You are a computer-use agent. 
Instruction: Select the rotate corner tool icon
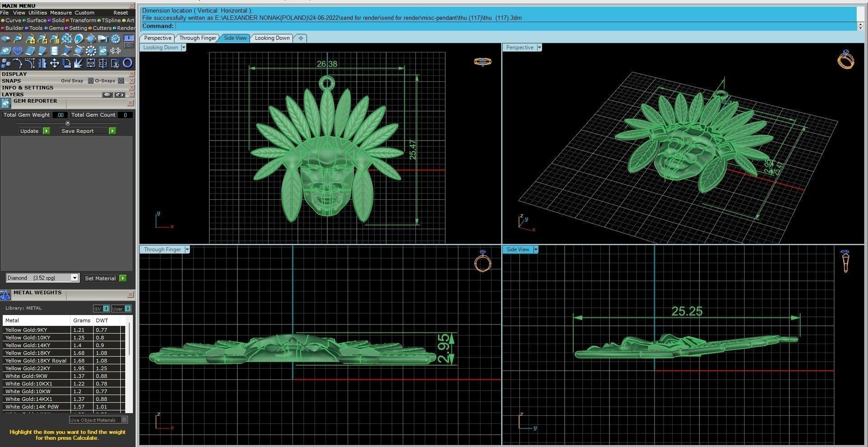tap(67, 63)
